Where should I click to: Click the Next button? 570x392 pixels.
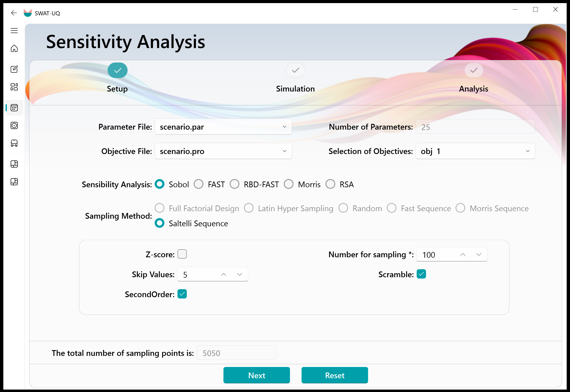pyautogui.click(x=256, y=375)
